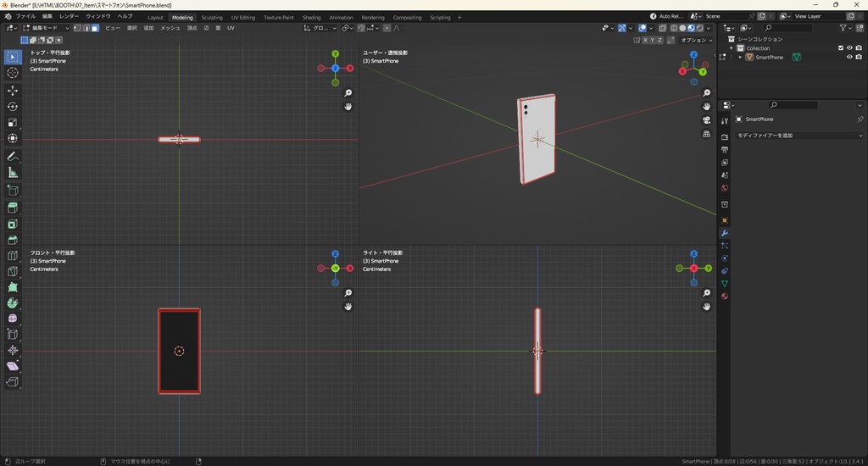Open the Modifiers wrench tab in Properties
This screenshot has width=868, height=466.
click(725, 233)
